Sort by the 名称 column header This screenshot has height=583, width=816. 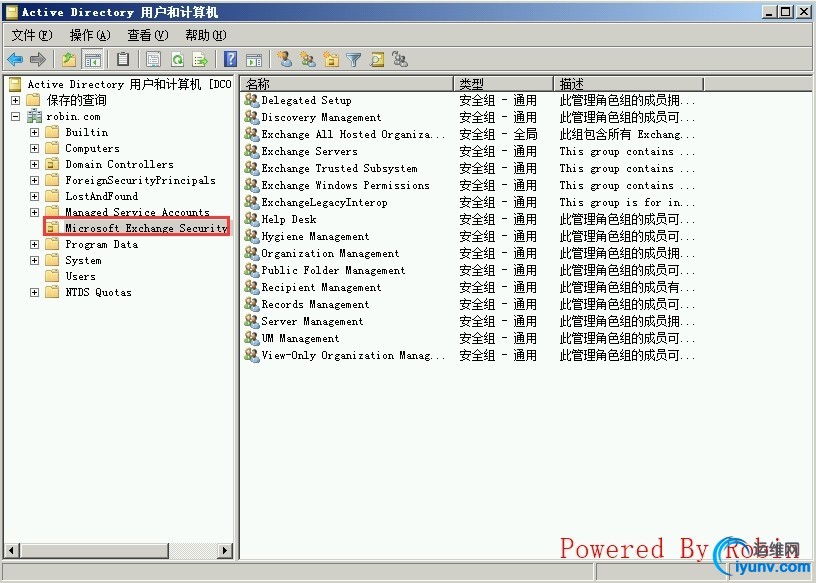pyautogui.click(x=347, y=84)
